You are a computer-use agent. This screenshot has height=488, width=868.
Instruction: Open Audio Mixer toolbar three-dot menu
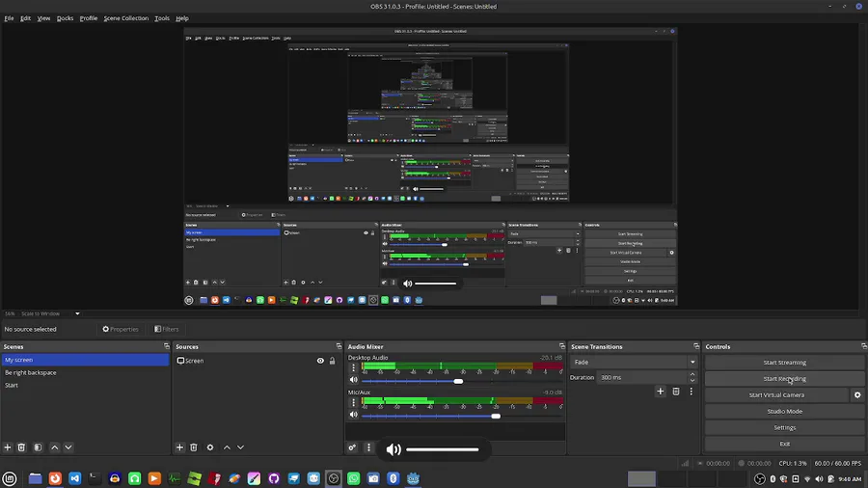368,447
